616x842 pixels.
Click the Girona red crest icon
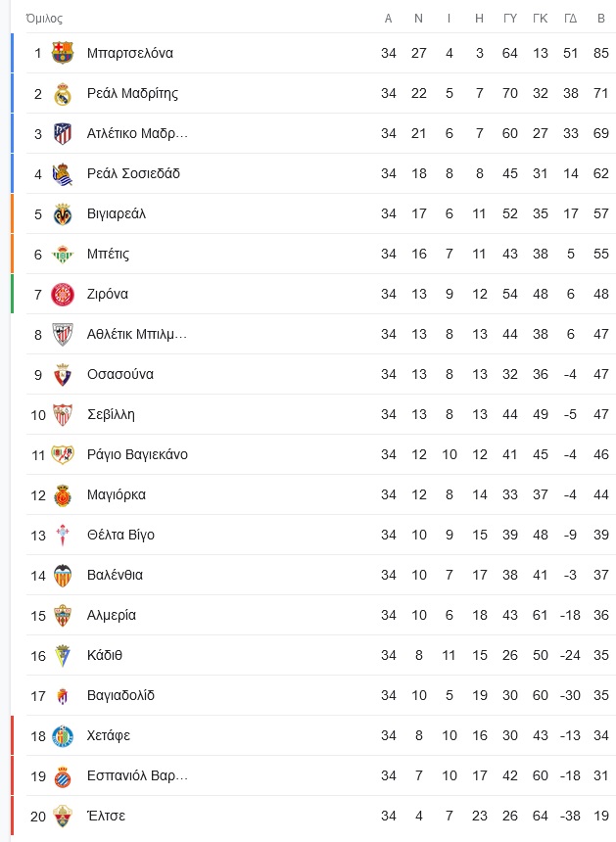pos(63,295)
